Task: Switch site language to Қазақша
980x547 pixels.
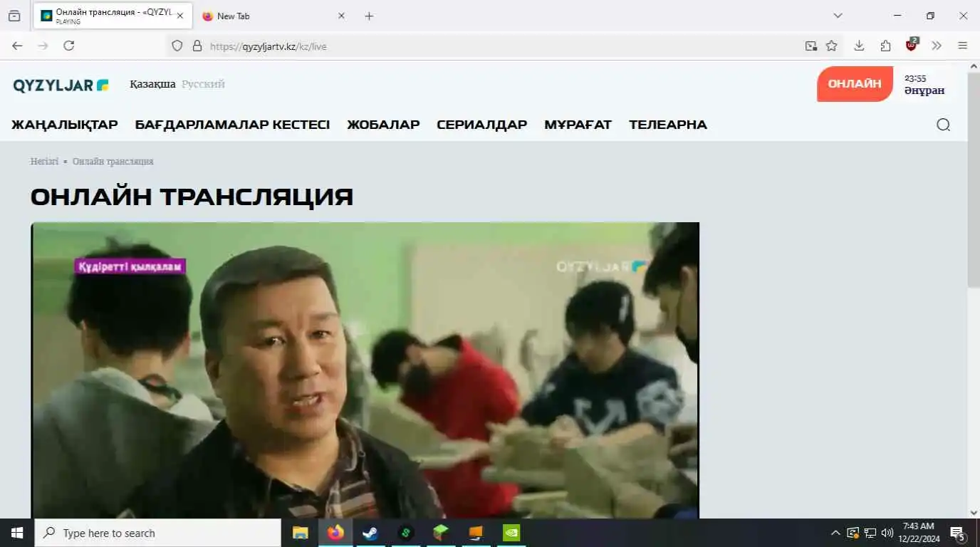Action: [152, 84]
